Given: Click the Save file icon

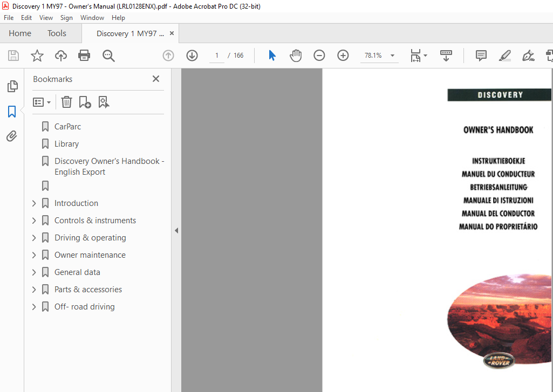Looking at the screenshot, I should click(x=13, y=56).
